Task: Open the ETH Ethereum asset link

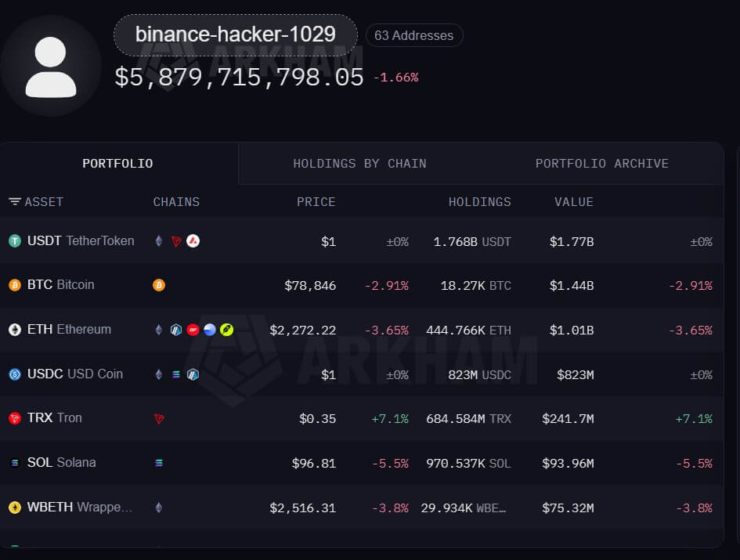Action: [x=69, y=329]
